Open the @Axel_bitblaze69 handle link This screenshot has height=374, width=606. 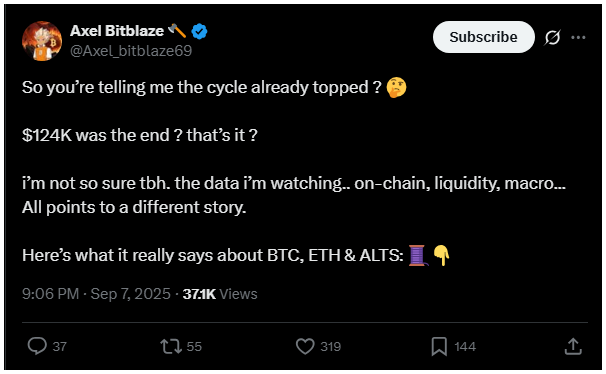click(131, 51)
